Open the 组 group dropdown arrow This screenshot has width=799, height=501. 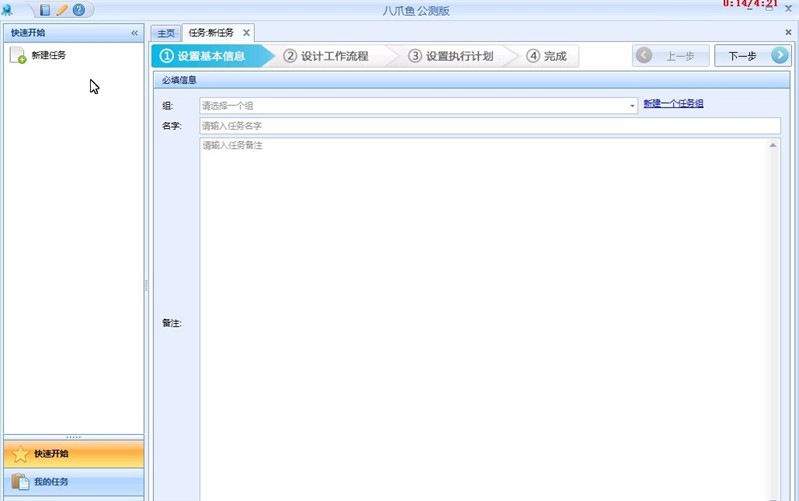632,105
